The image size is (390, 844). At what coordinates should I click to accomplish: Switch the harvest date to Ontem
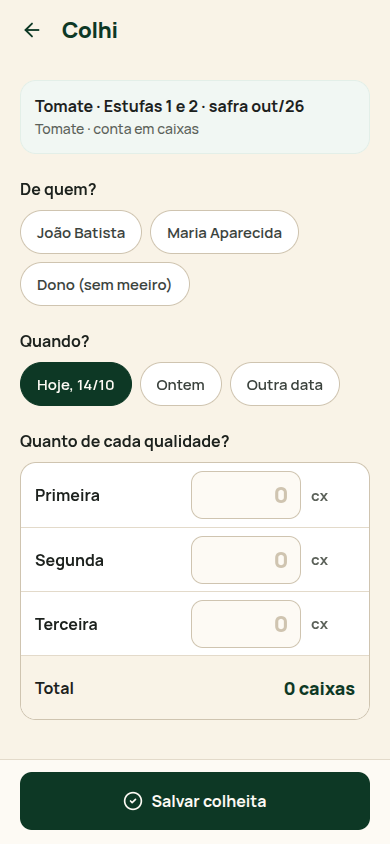(181, 384)
